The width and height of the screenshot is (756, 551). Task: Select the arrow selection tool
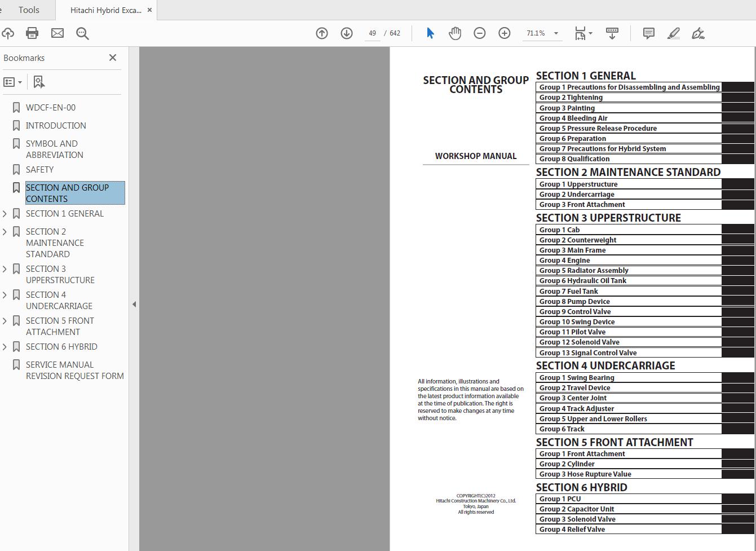[430, 33]
